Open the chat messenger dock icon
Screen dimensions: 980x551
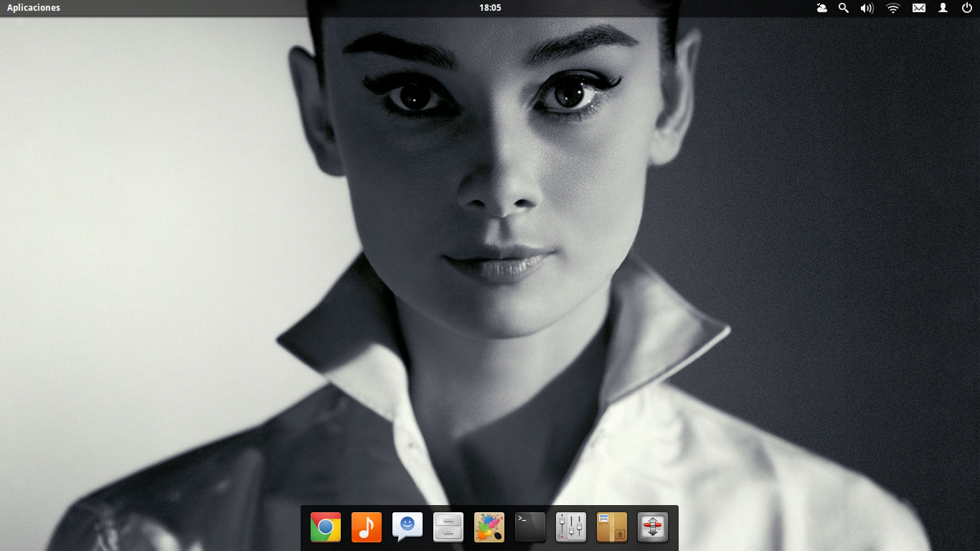click(407, 527)
